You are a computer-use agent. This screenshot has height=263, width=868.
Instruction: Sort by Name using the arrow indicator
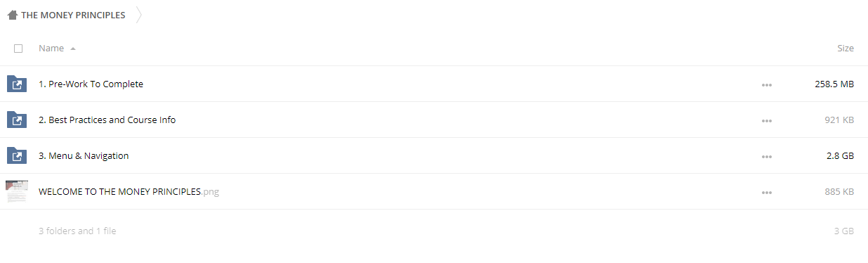[x=73, y=49]
